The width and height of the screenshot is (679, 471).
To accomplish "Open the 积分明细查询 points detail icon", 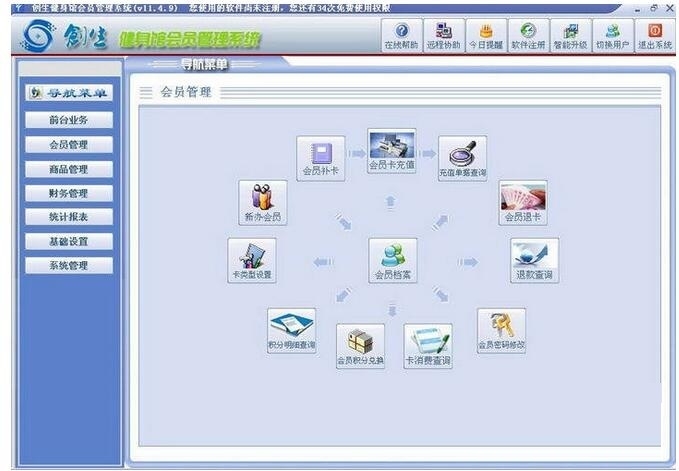I will 291,331.
